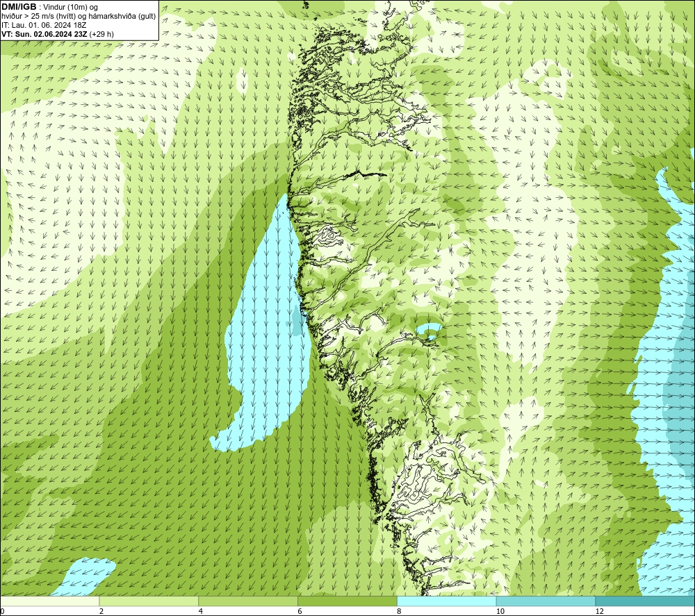695x616 pixels.
Task: Pick the 10–12 turquoise colour bar segment
Action: point(546,601)
